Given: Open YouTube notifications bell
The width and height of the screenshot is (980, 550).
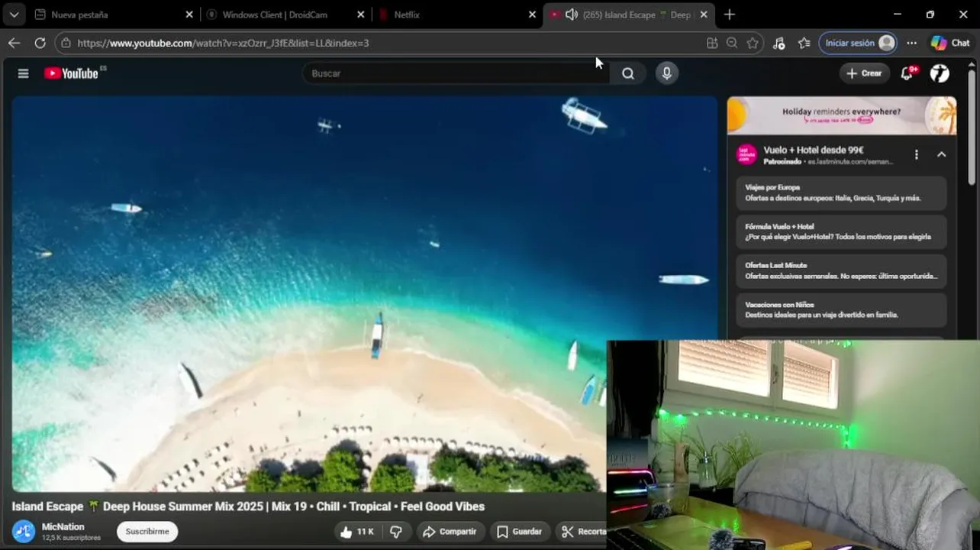Looking at the screenshot, I should [x=907, y=73].
